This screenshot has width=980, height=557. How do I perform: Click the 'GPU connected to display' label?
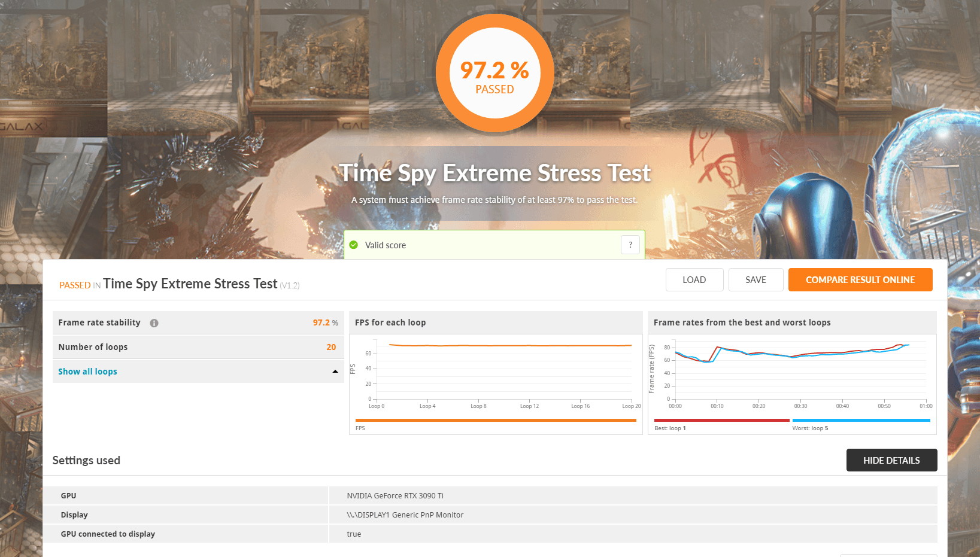tap(108, 534)
